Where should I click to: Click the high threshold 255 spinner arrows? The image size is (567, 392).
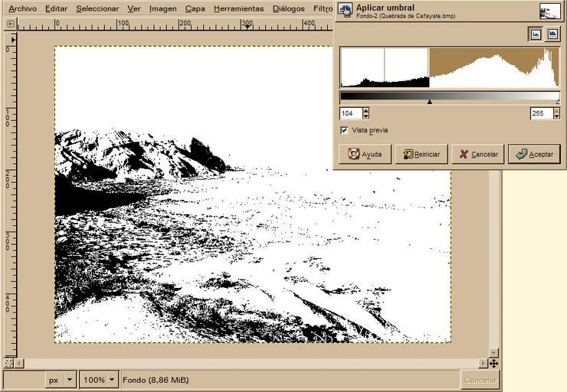556,113
